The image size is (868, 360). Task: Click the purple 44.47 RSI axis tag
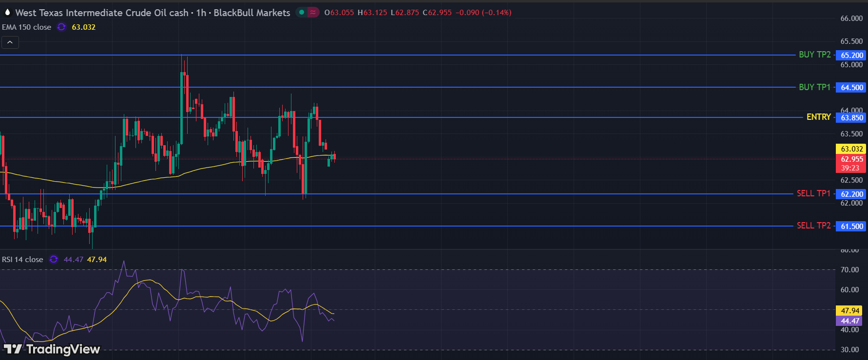point(849,321)
